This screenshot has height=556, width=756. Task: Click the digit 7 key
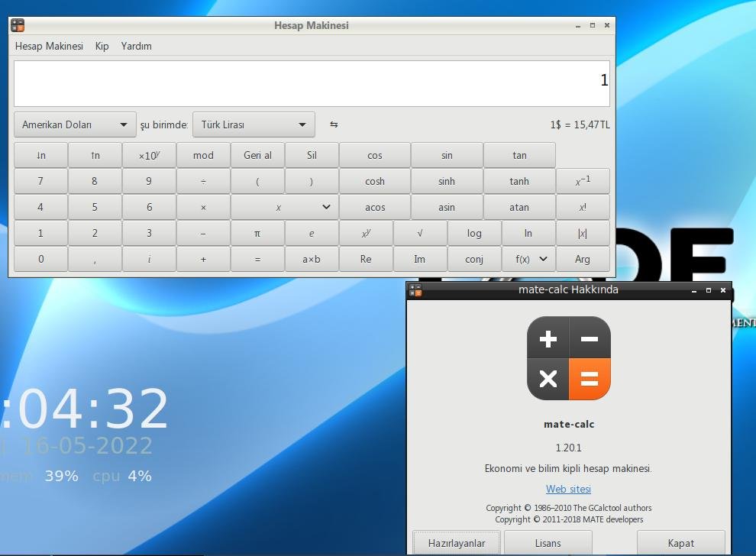click(41, 181)
